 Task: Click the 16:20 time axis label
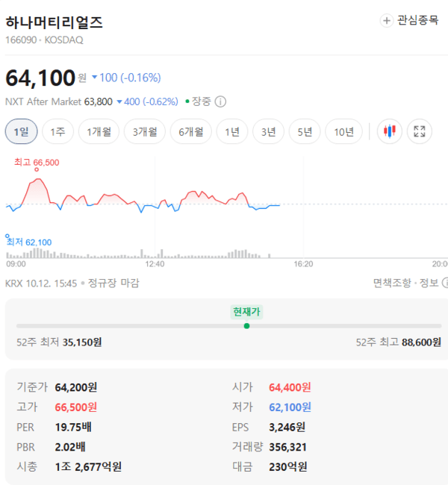pos(303,264)
